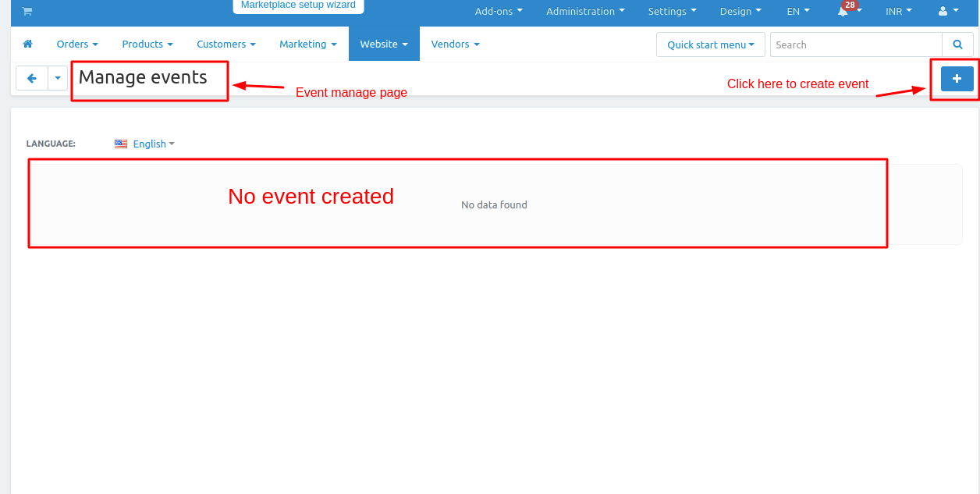Open the notifications bell icon

click(843, 12)
